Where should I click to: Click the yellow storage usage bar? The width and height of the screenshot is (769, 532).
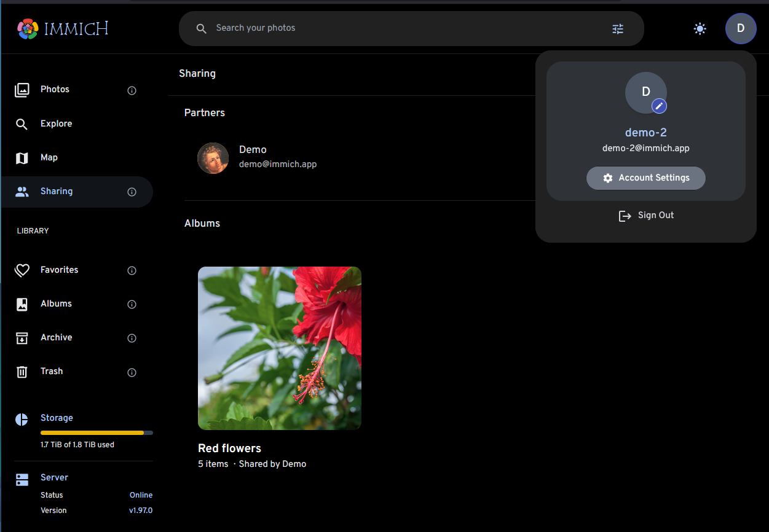coord(92,432)
